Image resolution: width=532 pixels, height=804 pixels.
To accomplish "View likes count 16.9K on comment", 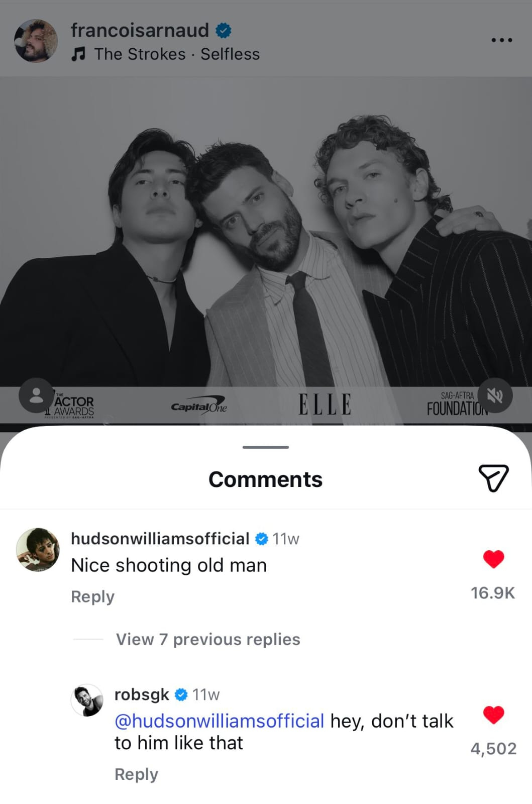I will pyautogui.click(x=492, y=593).
